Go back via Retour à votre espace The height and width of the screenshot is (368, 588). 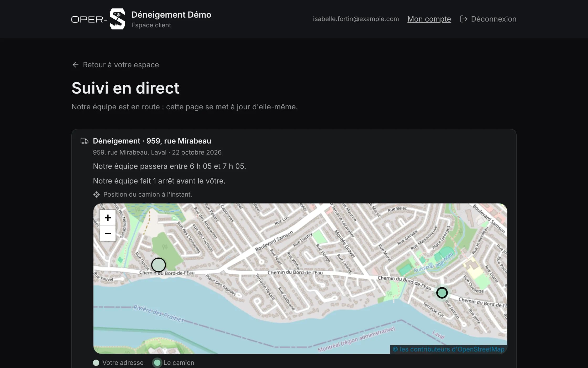pyautogui.click(x=115, y=65)
